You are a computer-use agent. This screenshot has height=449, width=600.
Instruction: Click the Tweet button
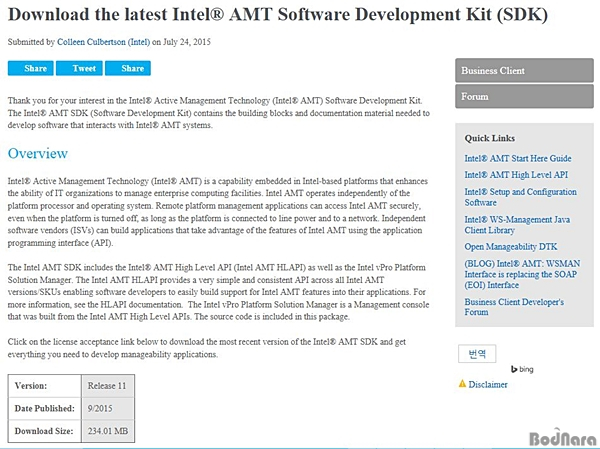[x=79, y=69]
